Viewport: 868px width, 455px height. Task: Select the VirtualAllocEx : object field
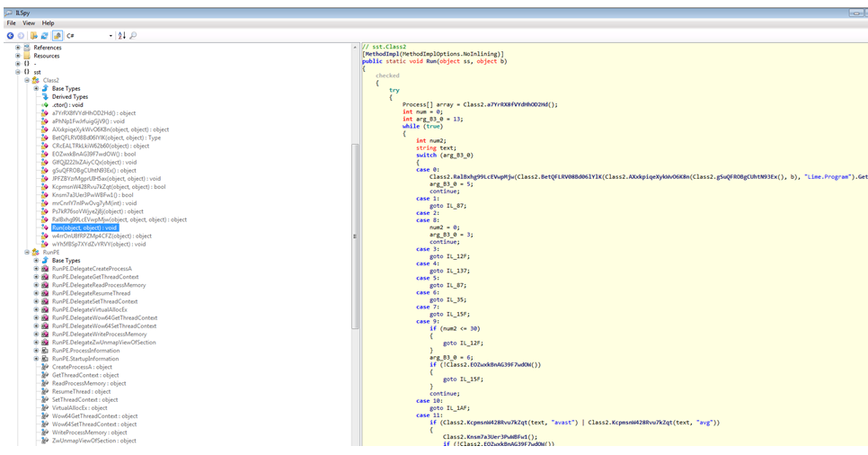(80, 408)
